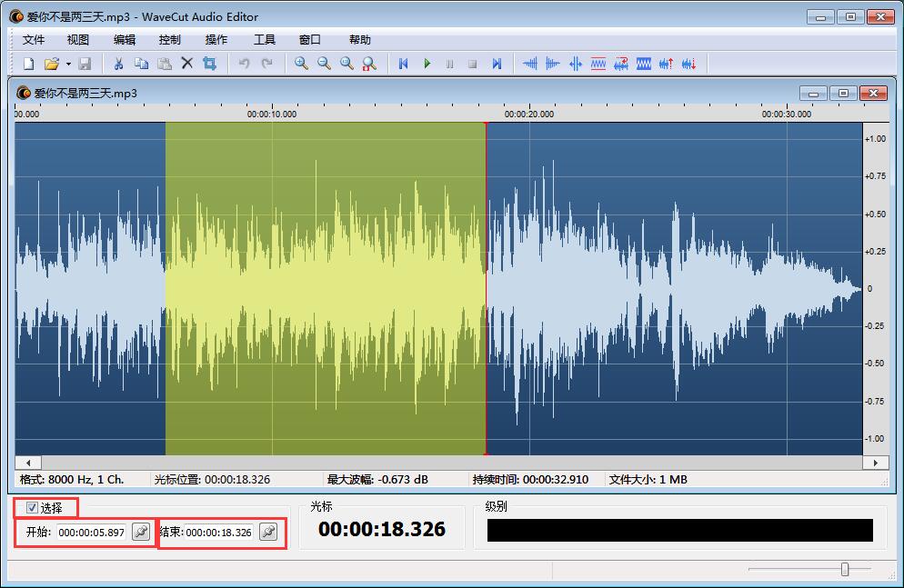Adjust the slider at the bottom right
The image size is (904, 588).
[x=845, y=569]
